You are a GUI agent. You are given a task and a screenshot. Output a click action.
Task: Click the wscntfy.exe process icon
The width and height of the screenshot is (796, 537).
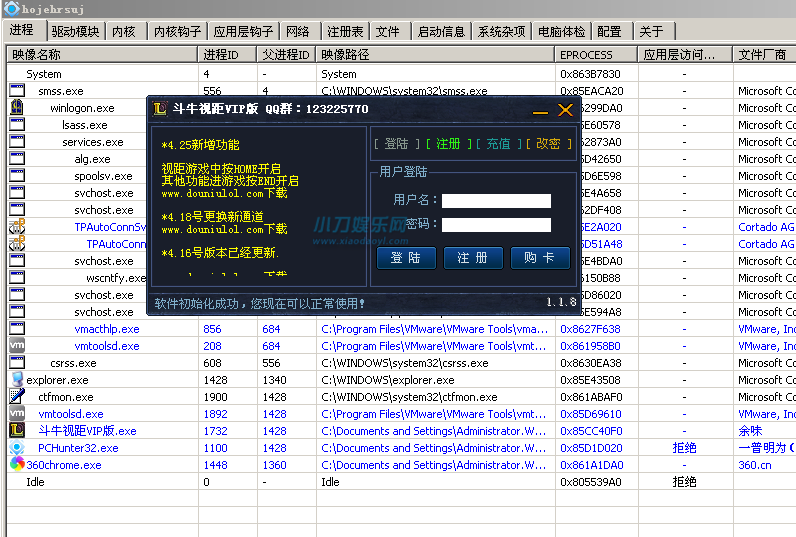pos(17,277)
